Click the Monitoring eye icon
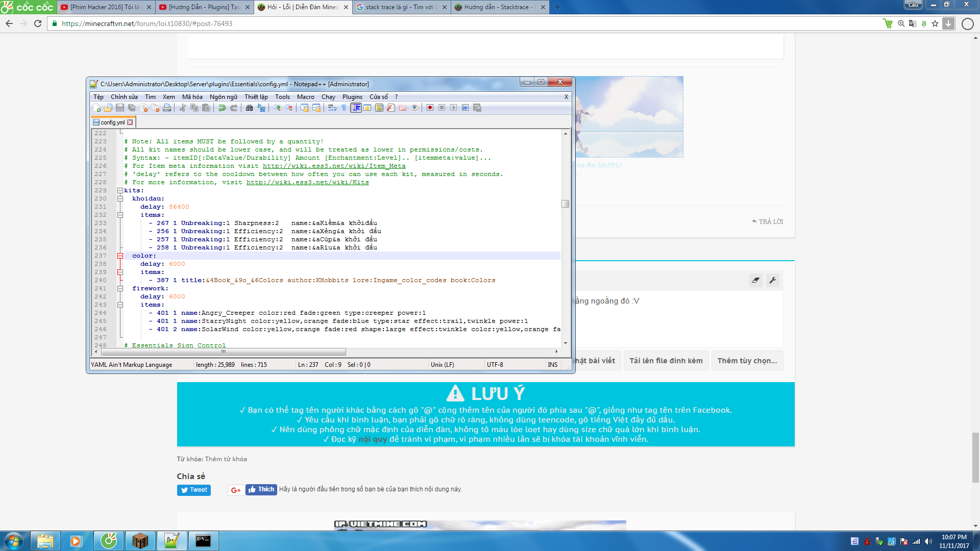Screen dimensions: 980x551 pos(414,108)
